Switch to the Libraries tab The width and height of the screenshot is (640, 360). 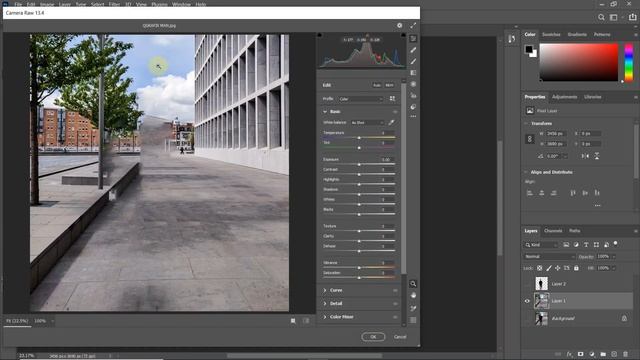593,97
